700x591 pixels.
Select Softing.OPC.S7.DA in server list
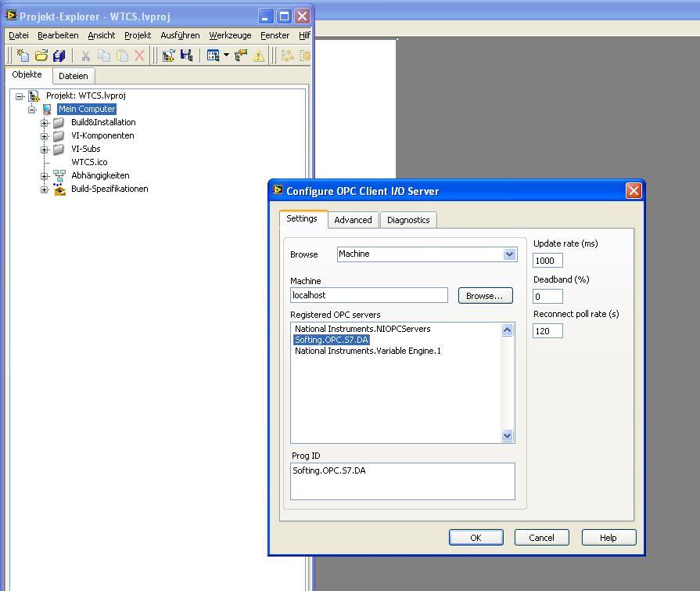pyautogui.click(x=332, y=340)
